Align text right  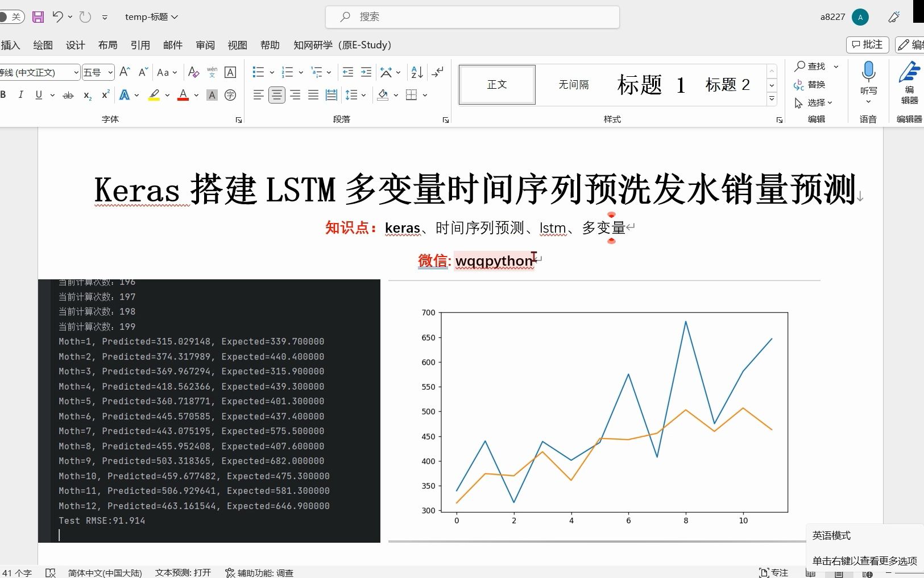tap(295, 95)
